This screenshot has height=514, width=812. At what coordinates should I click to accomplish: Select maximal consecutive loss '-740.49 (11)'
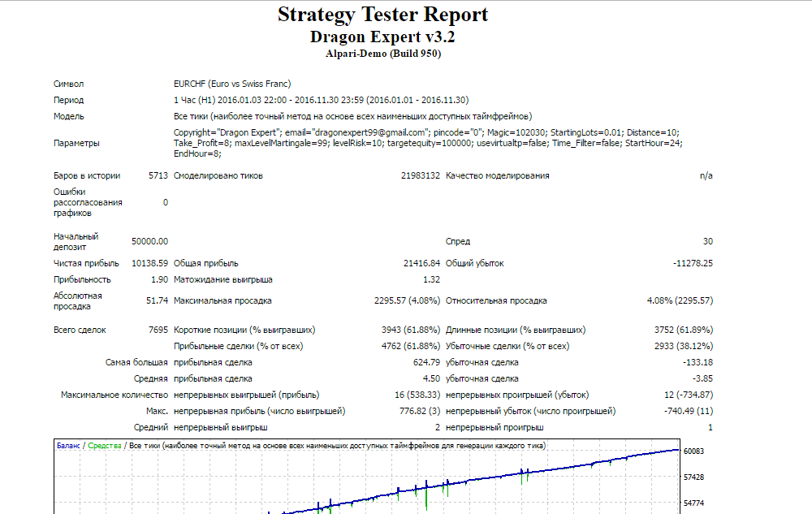coord(689,412)
